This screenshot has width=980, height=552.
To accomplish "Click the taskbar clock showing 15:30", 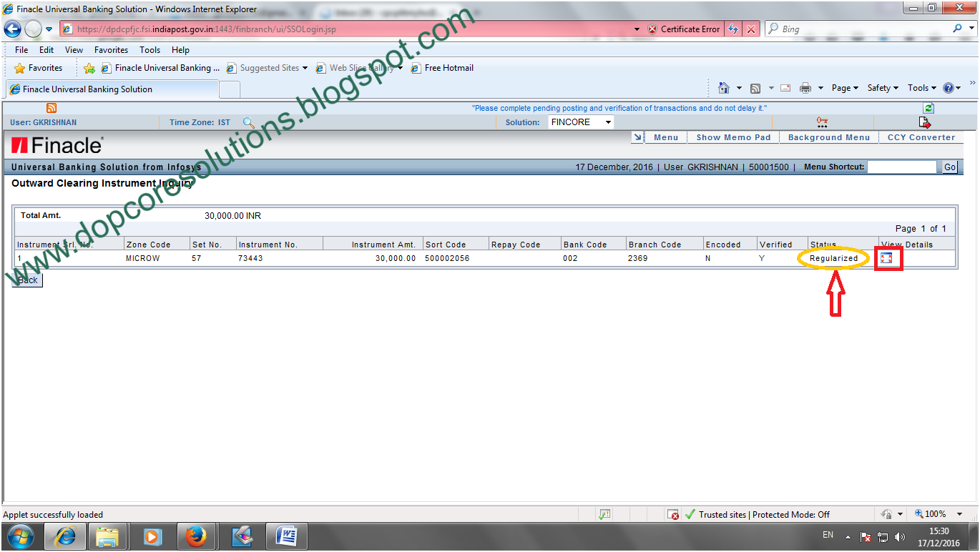I will pyautogui.click(x=939, y=531).
